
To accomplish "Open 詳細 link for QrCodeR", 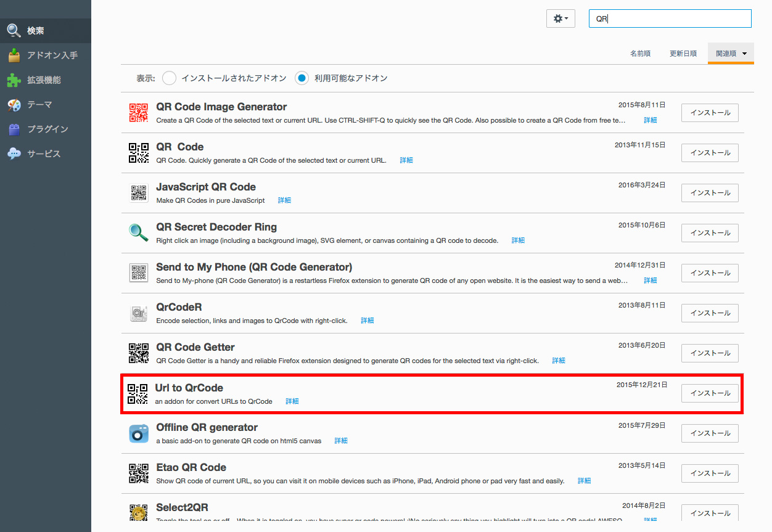I will pyautogui.click(x=368, y=321).
